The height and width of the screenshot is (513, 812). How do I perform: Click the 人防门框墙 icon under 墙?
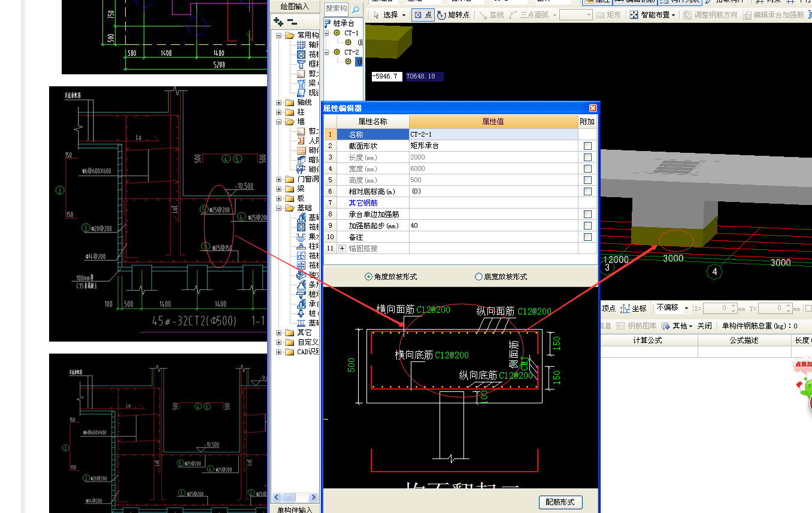point(301,141)
